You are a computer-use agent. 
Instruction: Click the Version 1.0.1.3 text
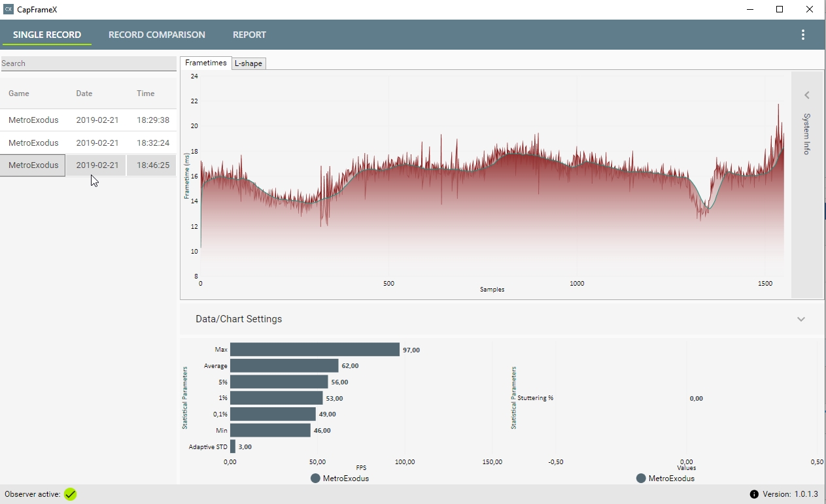[790, 495]
